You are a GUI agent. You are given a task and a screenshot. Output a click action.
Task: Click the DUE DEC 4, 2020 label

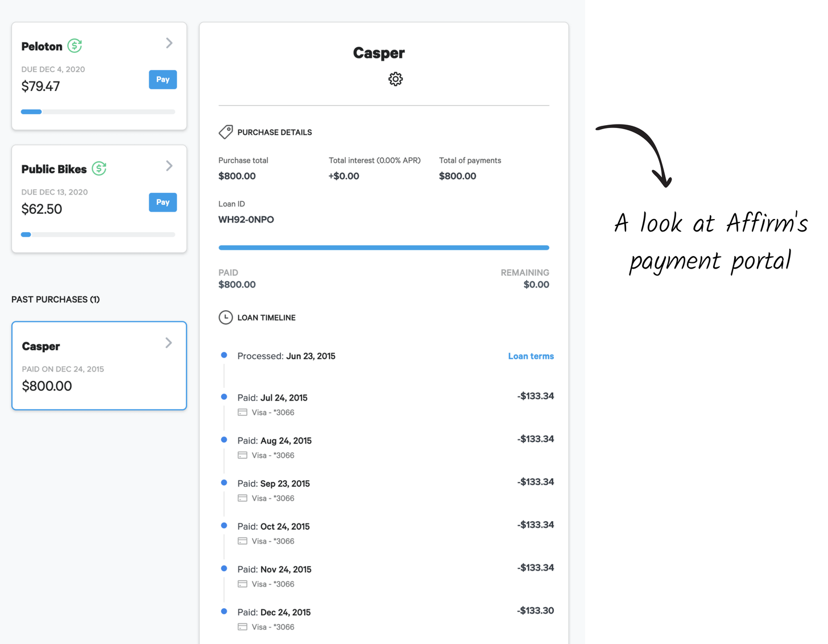[53, 69]
